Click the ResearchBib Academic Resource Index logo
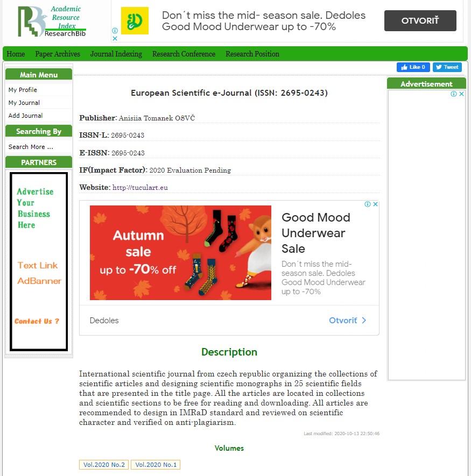This screenshot has height=476, width=471. pos(52,22)
